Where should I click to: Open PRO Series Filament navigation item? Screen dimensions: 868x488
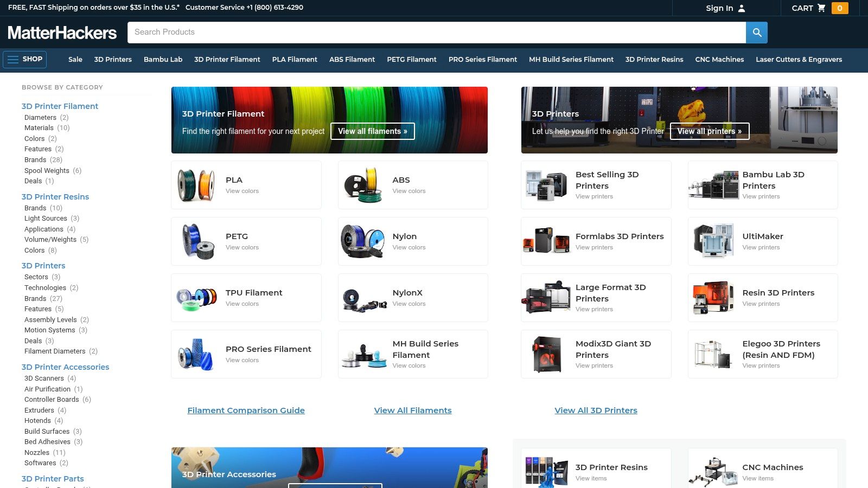click(483, 60)
